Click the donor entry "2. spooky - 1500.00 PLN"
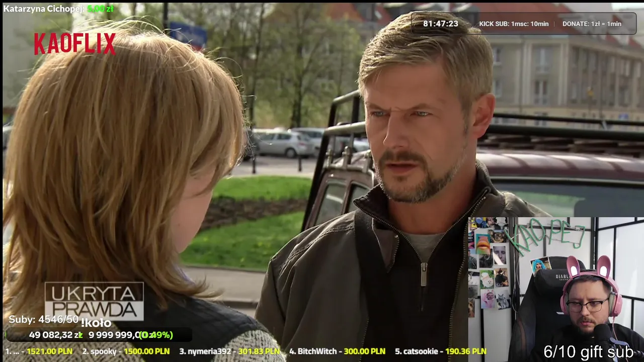The width and height of the screenshot is (644, 362). pyautogui.click(x=126, y=351)
